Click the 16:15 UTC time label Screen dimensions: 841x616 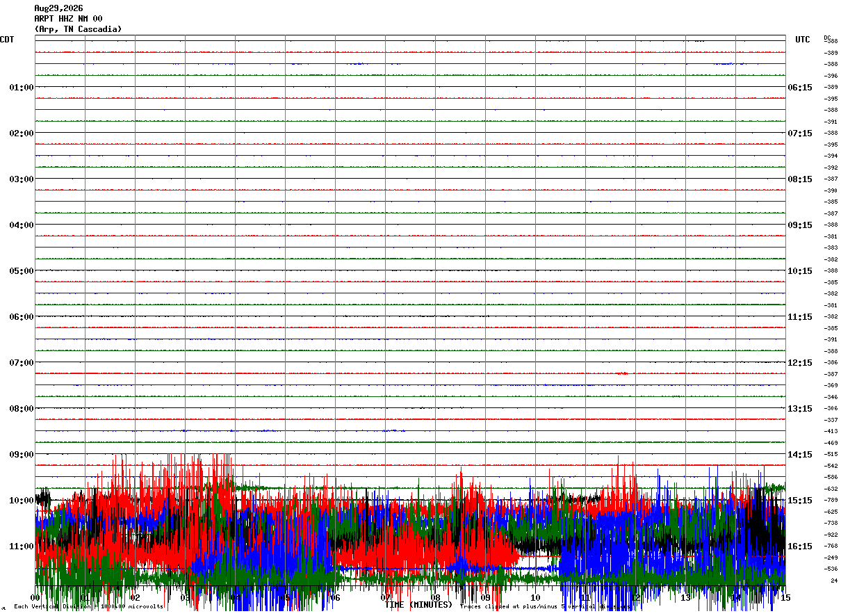[x=799, y=546]
